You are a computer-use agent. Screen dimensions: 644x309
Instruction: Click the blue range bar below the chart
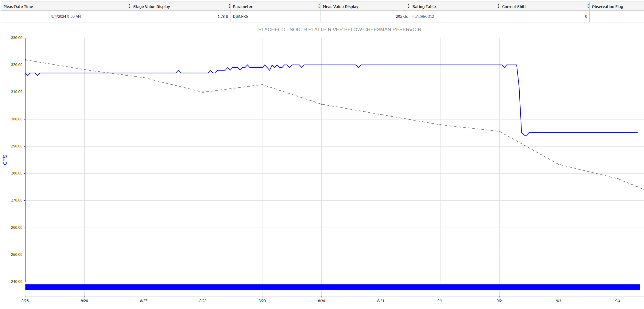tap(332, 287)
